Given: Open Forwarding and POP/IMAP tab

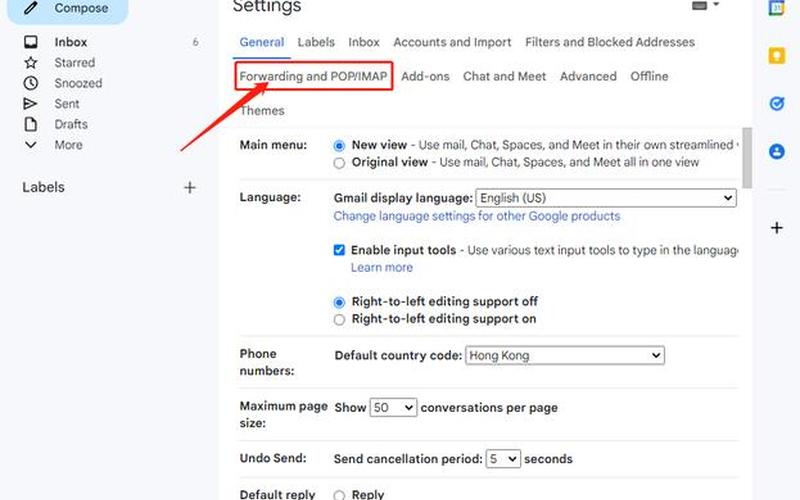Looking at the screenshot, I should click(x=313, y=76).
